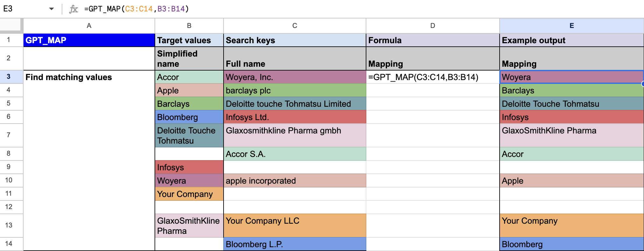Viewport: 644px width, 251px height.
Task: Click the 'Accor S.A.' cell
Action: point(295,154)
